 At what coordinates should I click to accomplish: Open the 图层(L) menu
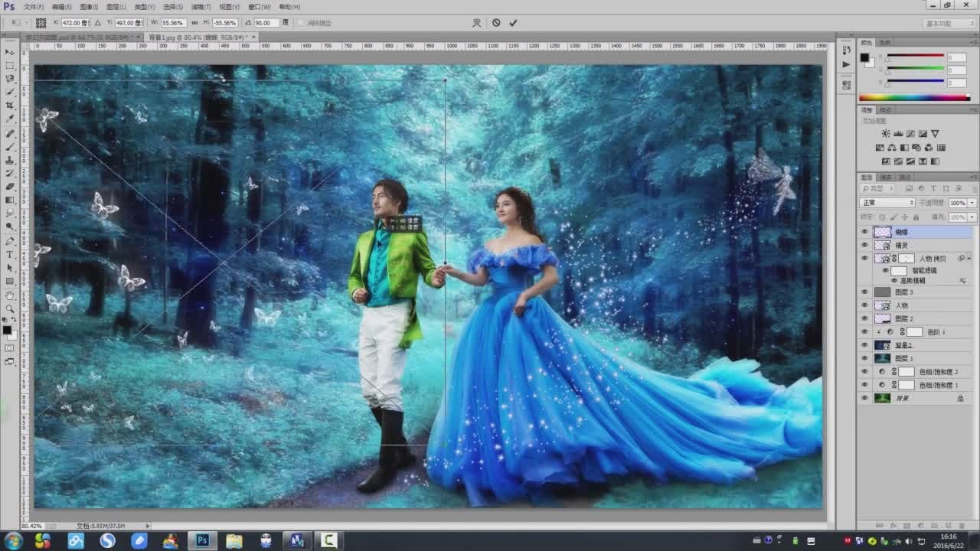(116, 7)
